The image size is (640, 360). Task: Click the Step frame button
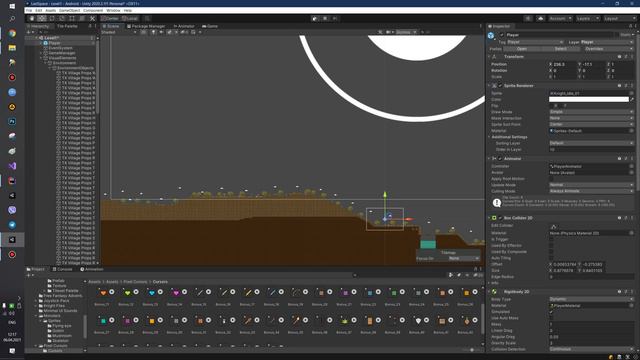coord(335,18)
